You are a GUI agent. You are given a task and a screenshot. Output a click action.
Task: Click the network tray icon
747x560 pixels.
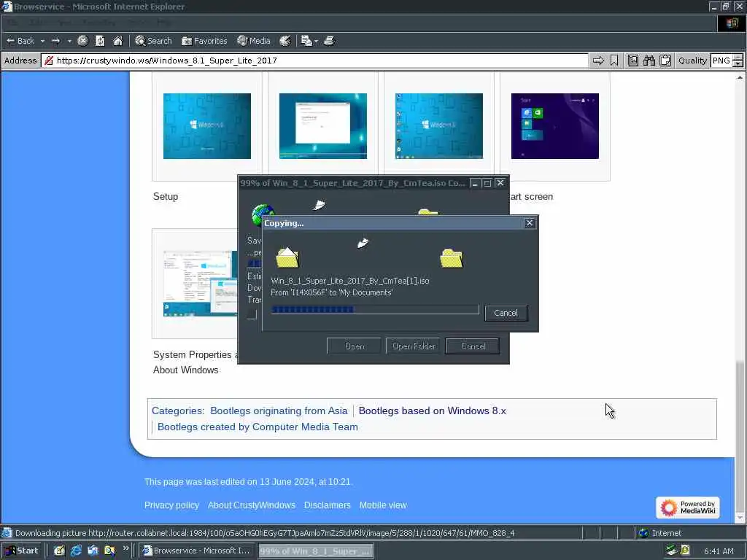point(672,551)
